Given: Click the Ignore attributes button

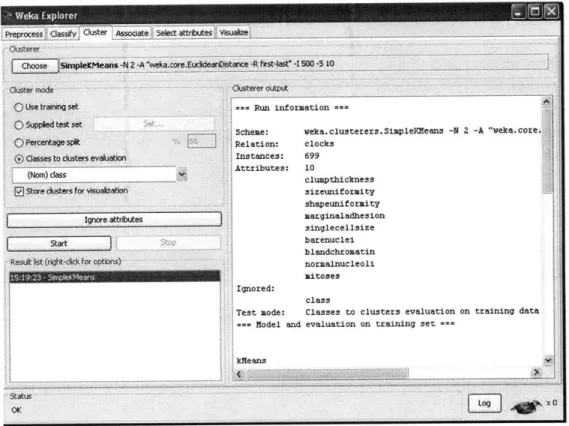Looking at the screenshot, I should tap(114, 220).
